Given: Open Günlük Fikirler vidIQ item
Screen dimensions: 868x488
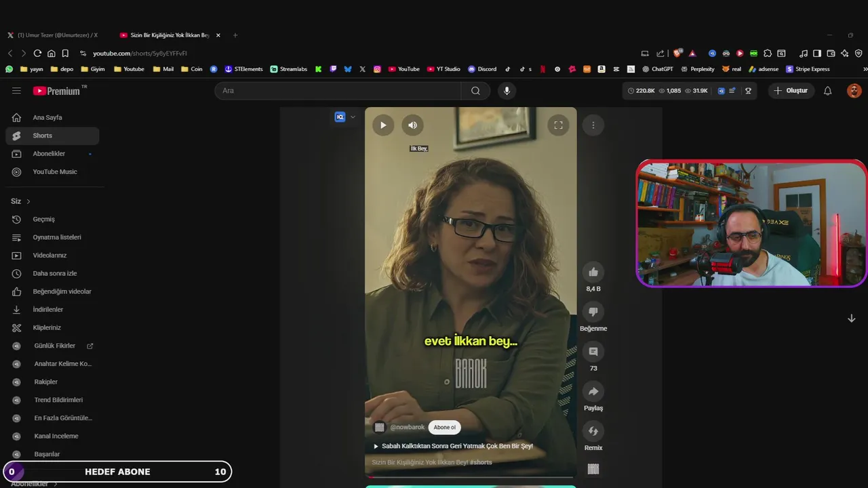Looking at the screenshot, I should [x=52, y=346].
